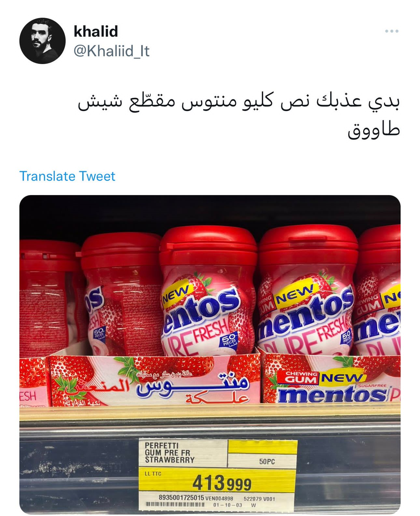Click the yellow NEW badge on center bottle
The height and width of the screenshot is (516, 420).
pos(176,292)
